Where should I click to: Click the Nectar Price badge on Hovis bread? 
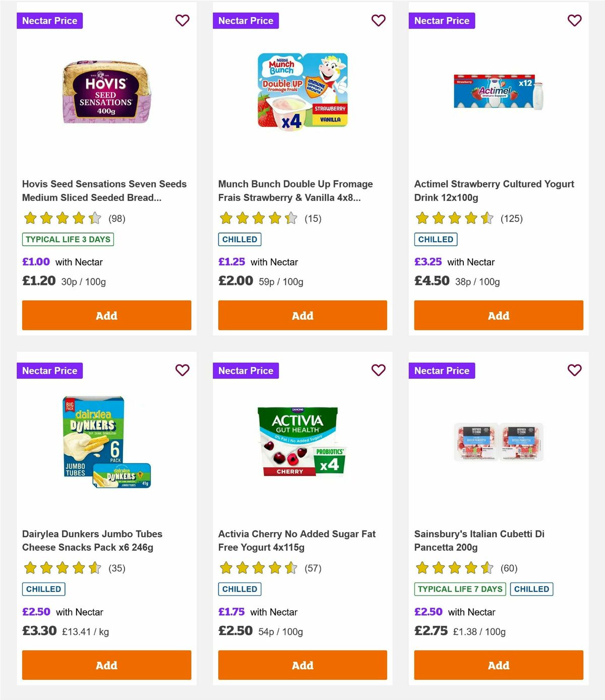[x=49, y=21]
